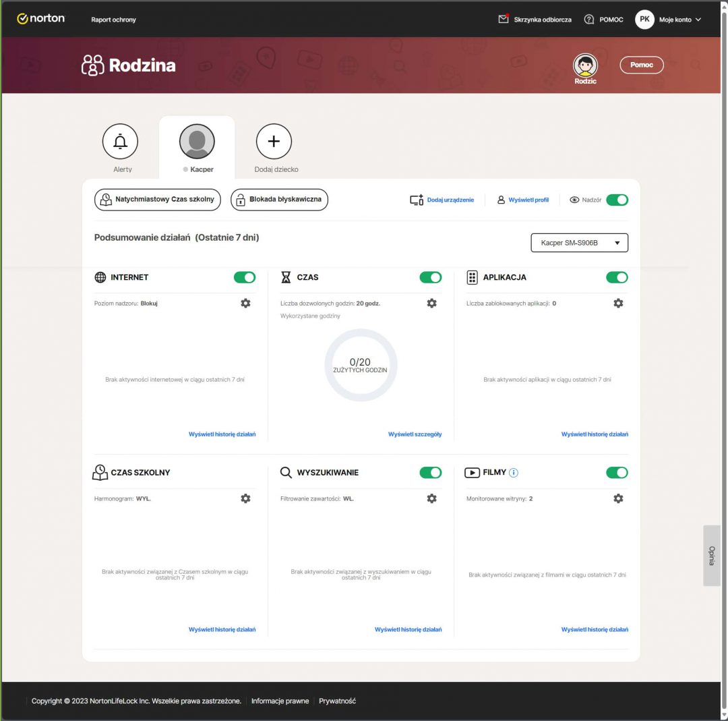View INTERNET activity history link
The height and width of the screenshot is (721, 728).
pos(222,434)
